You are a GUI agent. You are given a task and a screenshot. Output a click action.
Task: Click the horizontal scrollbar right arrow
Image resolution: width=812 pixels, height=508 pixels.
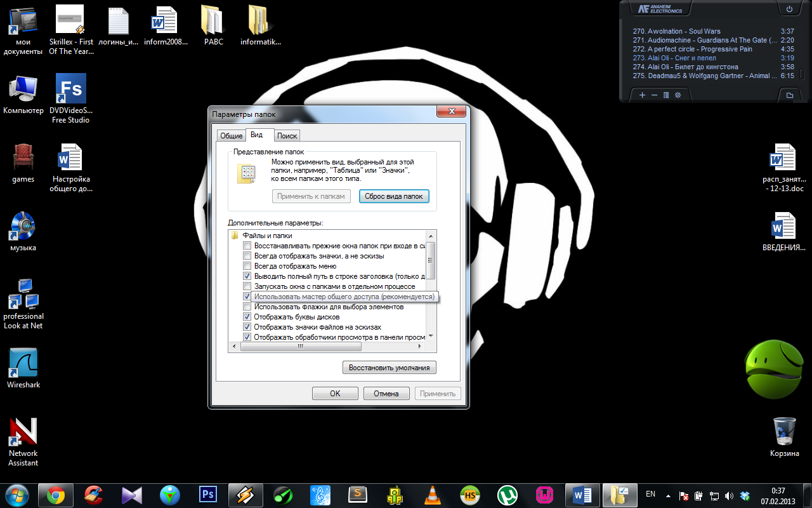419,347
